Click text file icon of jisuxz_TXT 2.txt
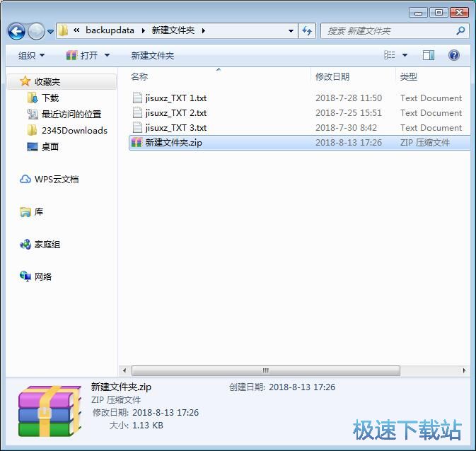The image size is (476, 451). click(x=137, y=112)
